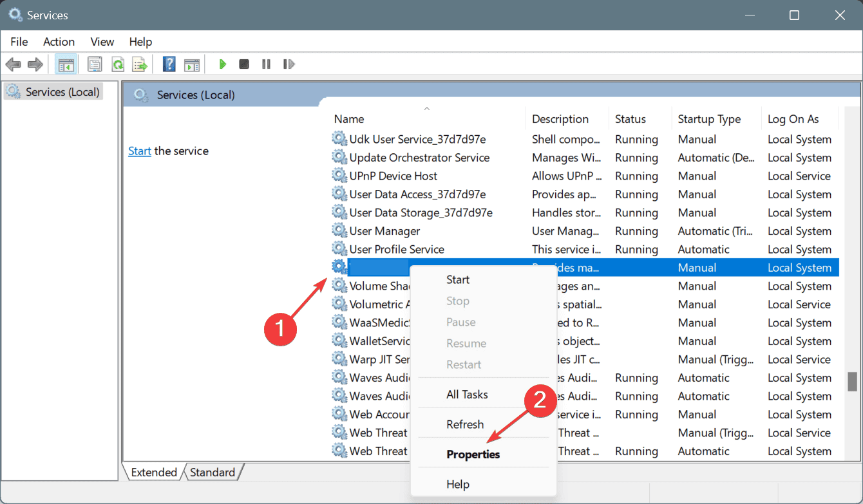Viewport: 863px width, 504px height.
Task: Click the gear icon of WalletService row
Action: (x=339, y=341)
